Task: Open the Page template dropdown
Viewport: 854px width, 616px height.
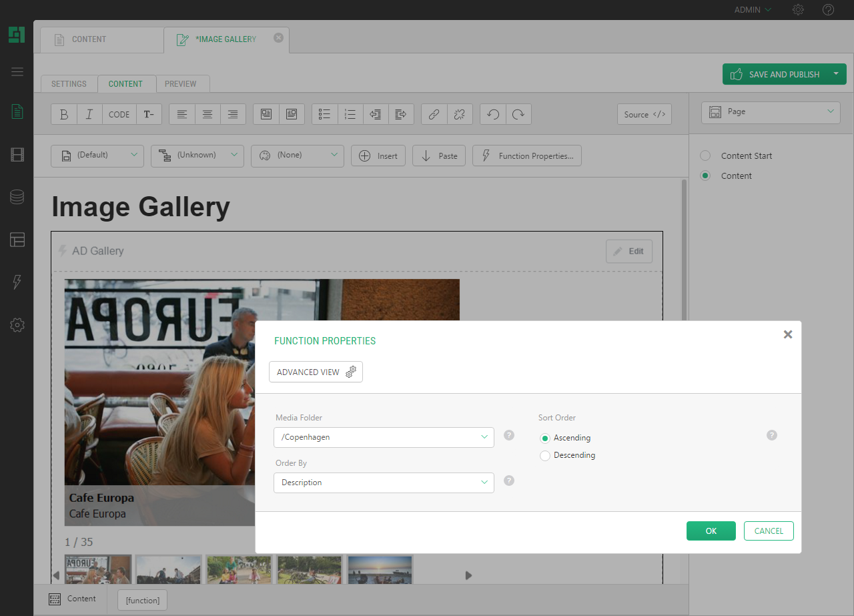Action: point(771,112)
